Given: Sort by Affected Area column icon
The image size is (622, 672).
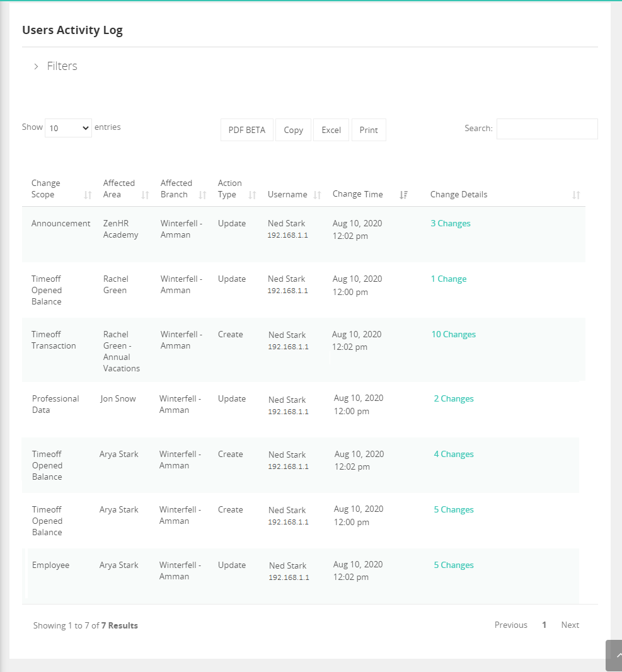Looking at the screenshot, I should tap(145, 195).
